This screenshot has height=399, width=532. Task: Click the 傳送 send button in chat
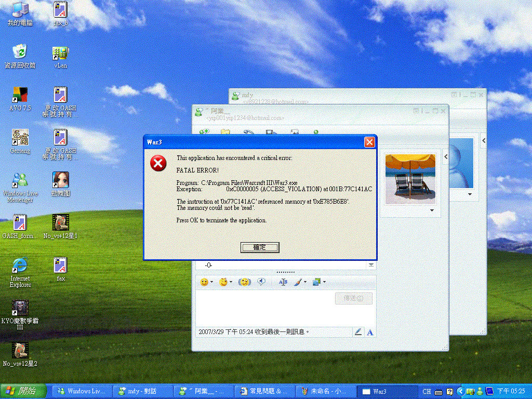coord(353,298)
